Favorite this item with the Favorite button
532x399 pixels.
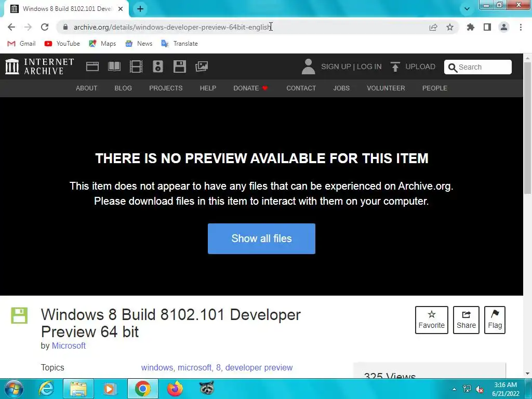pos(432,320)
